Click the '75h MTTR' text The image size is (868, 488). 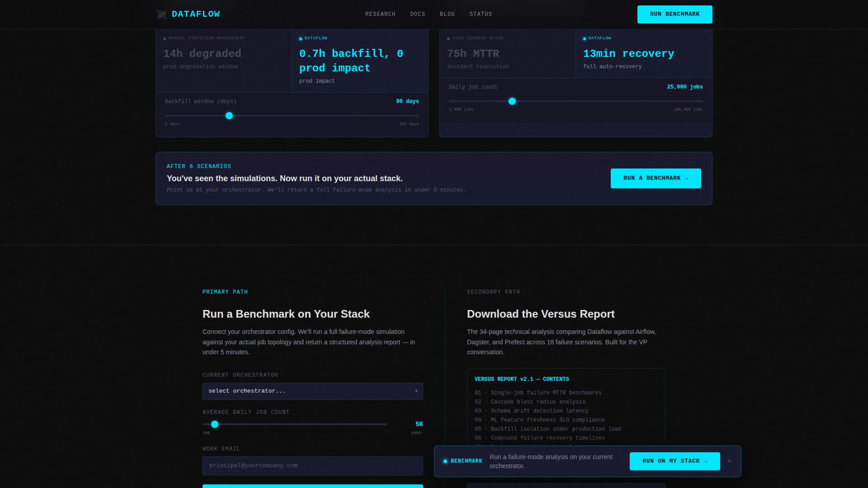[473, 54]
